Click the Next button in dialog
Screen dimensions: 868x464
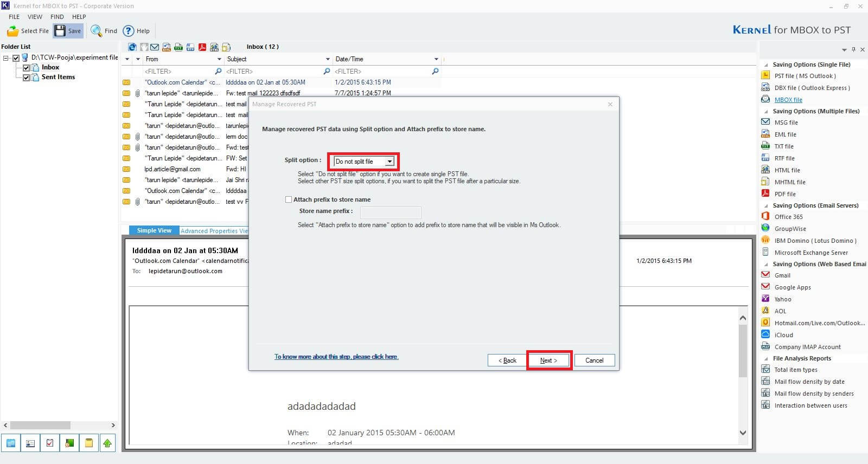[548, 360]
